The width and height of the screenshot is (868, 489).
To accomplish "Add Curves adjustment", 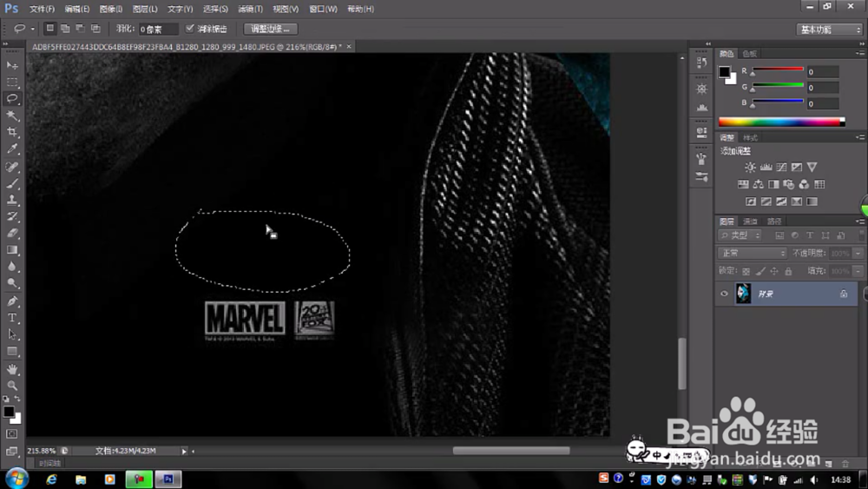I will tap(781, 167).
